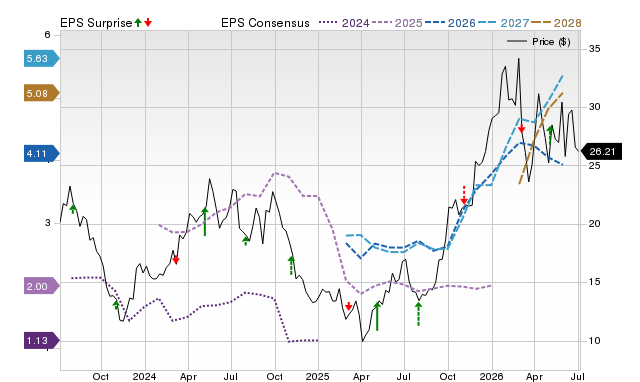The image size is (640, 382).
Task: Select the green surprise arrow at the late-2023 price low
Action: click(116, 304)
